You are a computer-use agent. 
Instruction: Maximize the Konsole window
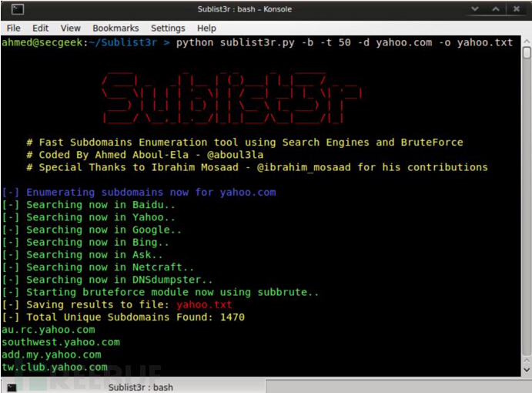[x=497, y=9]
